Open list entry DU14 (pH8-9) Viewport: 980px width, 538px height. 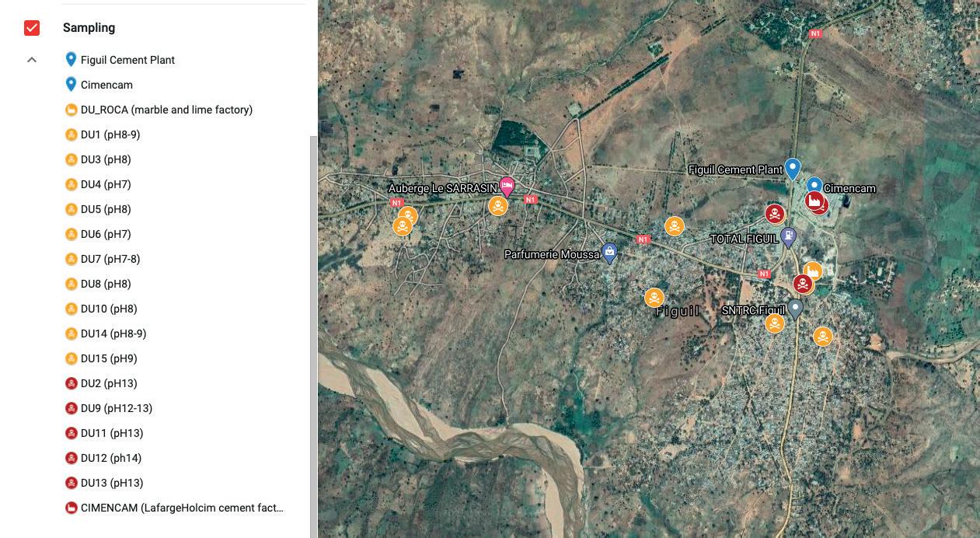tap(113, 334)
